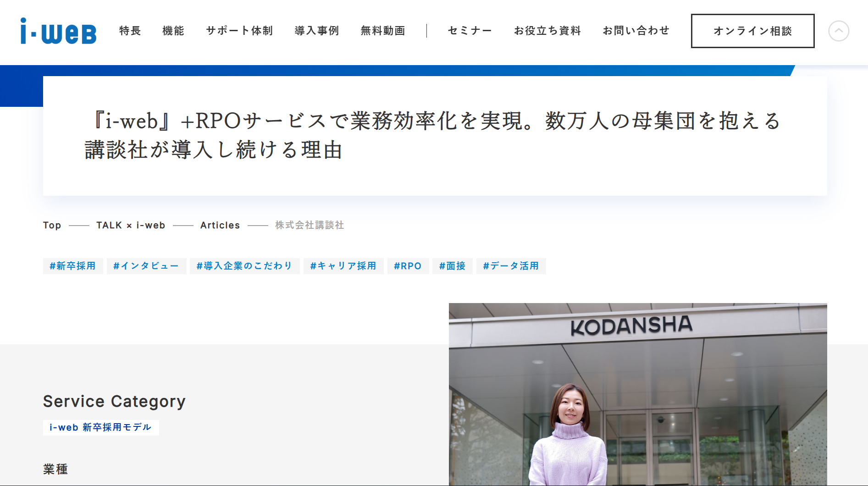The width and height of the screenshot is (868, 486).
Task: Select the #インタビュー tag
Action: coord(146,266)
